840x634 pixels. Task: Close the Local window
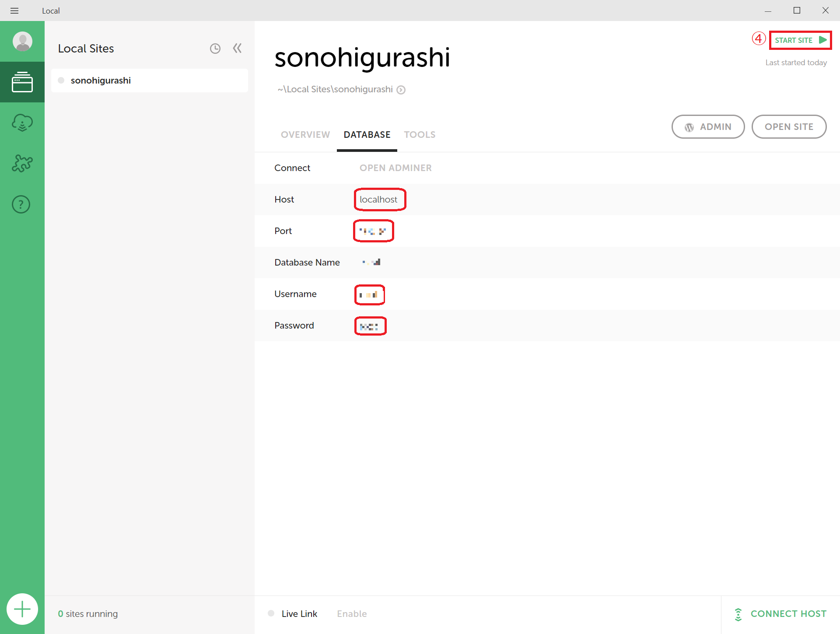click(x=826, y=11)
